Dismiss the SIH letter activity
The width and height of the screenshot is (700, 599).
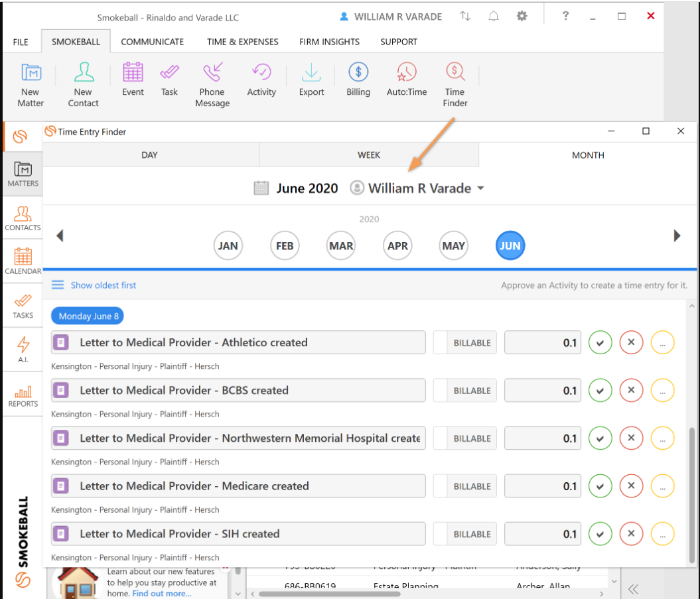click(x=631, y=534)
